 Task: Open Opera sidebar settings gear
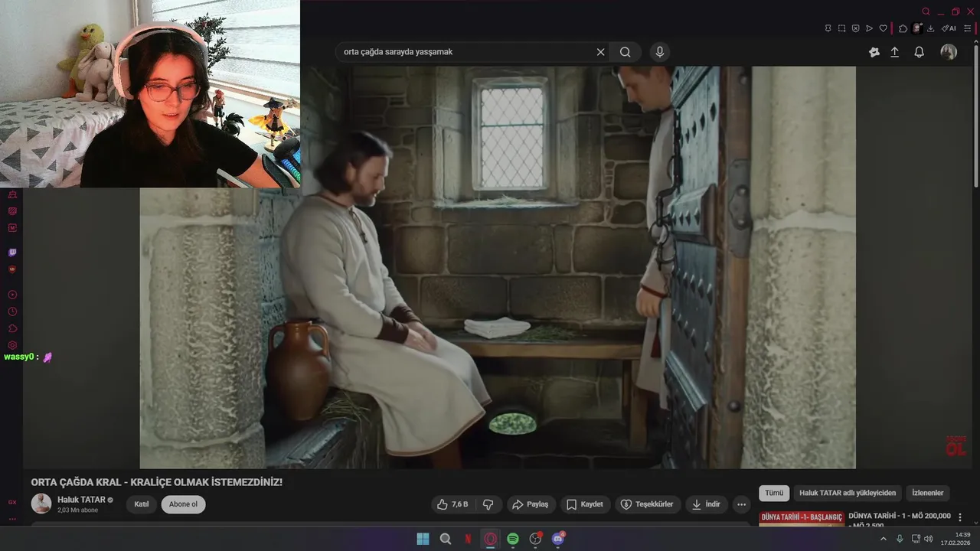click(x=12, y=345)
